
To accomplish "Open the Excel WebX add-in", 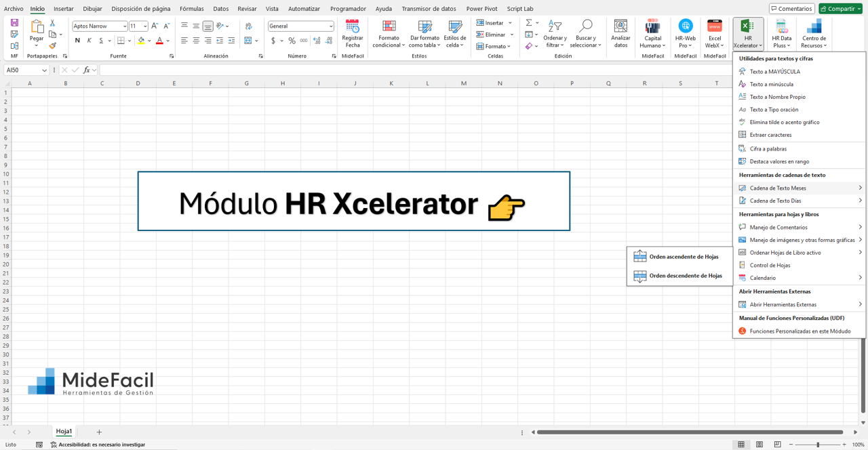I will pyautogui.click(x=715, y=33).
